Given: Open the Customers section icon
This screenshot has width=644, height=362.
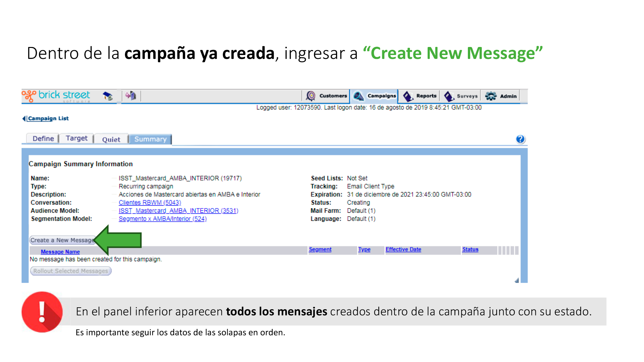Looking at the screenshot, I should [311, 96].
